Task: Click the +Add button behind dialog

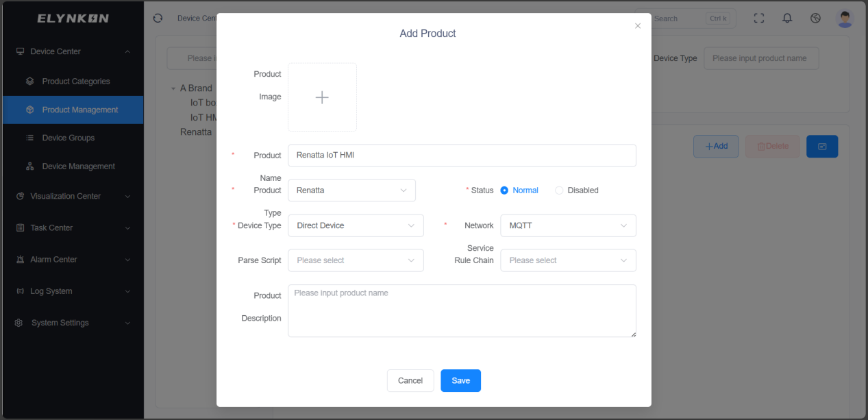Action: coord(716,146)
